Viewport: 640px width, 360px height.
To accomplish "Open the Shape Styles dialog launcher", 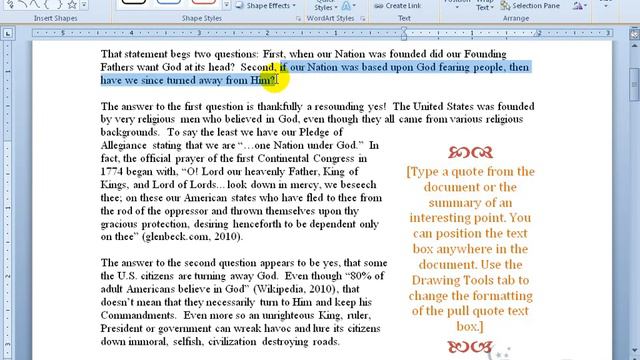I will [x=298, y=18].
